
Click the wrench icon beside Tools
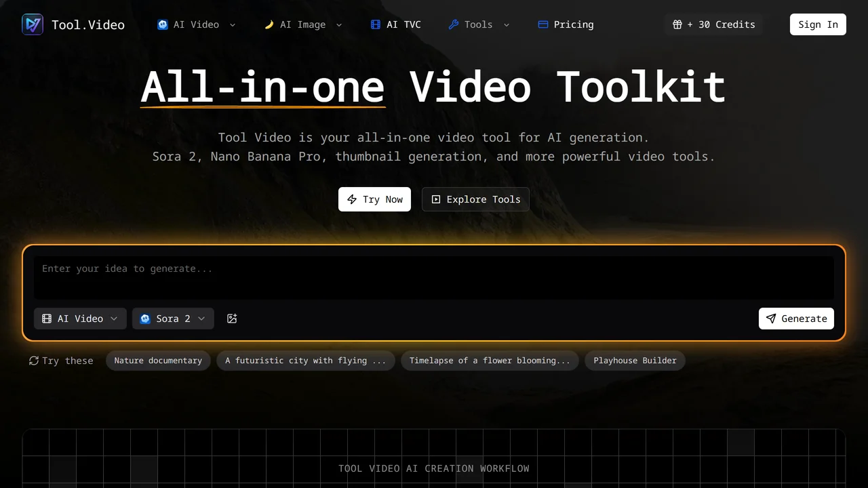[x=454, y=24]
